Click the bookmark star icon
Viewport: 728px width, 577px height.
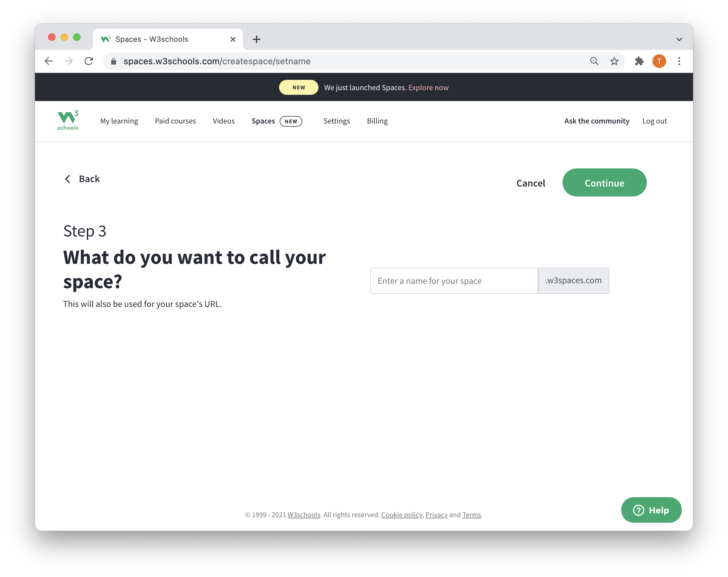(615, 61)
